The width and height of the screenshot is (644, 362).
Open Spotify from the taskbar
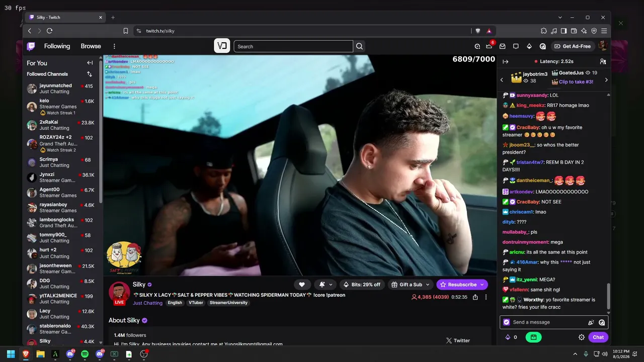(85, 354)
